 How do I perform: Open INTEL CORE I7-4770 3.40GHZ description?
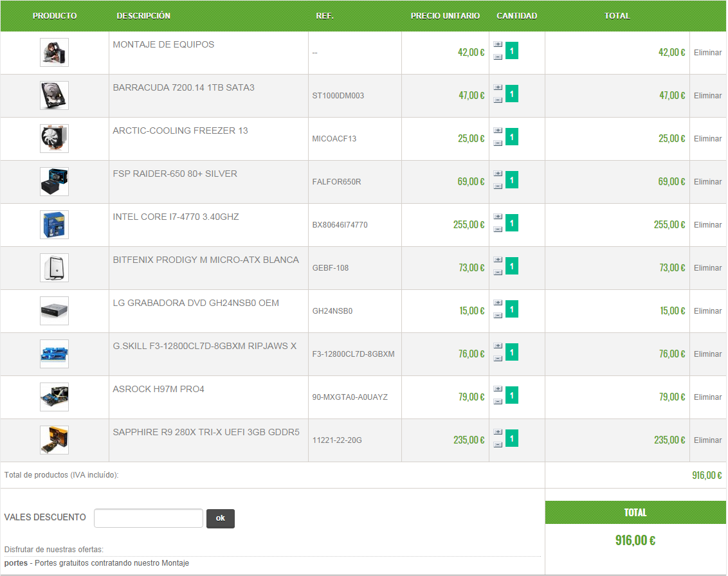point(176,217)
